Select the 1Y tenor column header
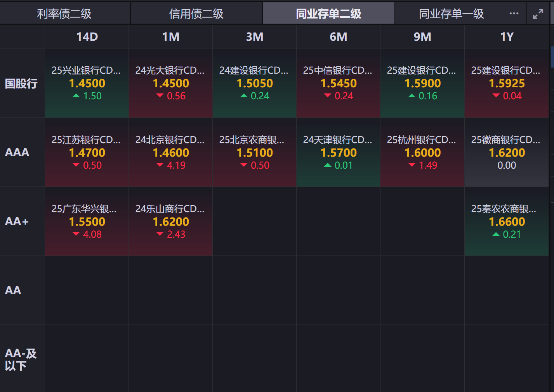The width and height of the screenshot is (554, 392). coord(507,37)
